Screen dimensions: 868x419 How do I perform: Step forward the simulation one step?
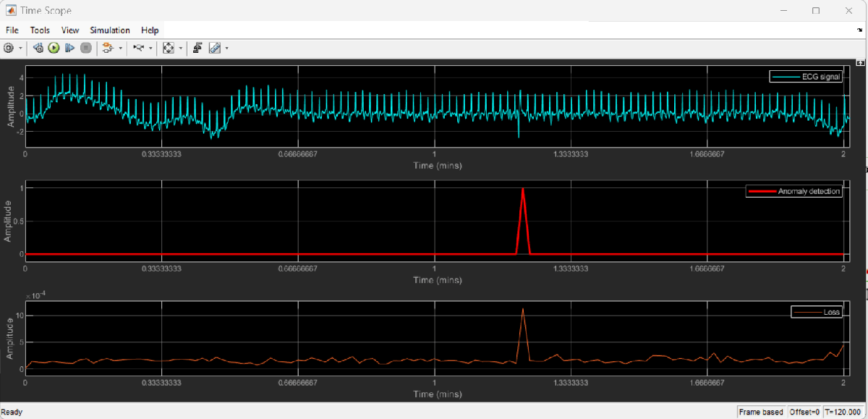tap(69, 48)
